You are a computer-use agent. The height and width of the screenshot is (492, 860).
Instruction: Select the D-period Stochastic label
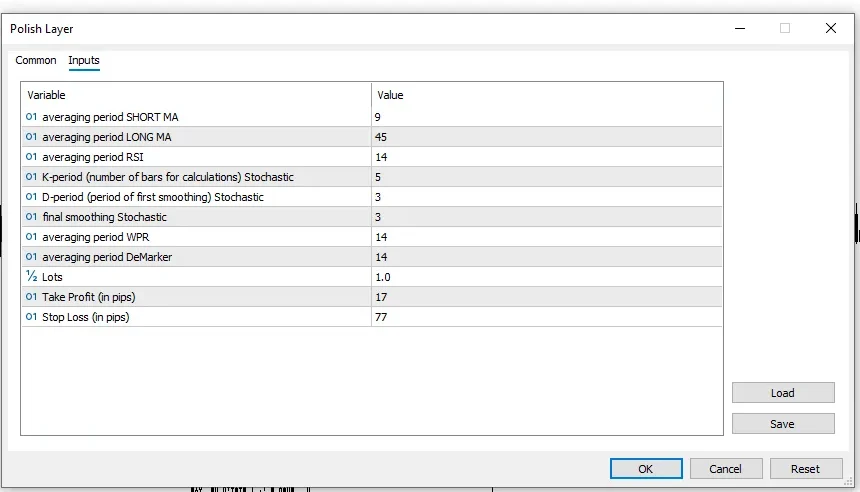click(153, 197)
